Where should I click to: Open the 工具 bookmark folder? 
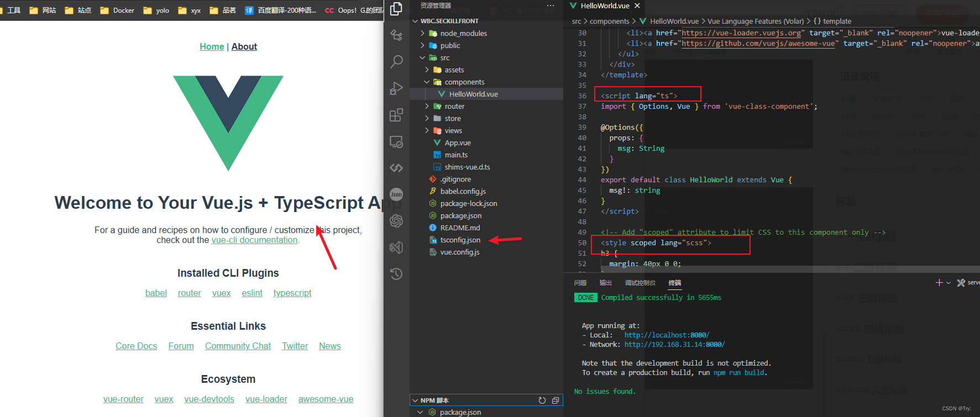[x=11, y=10]
